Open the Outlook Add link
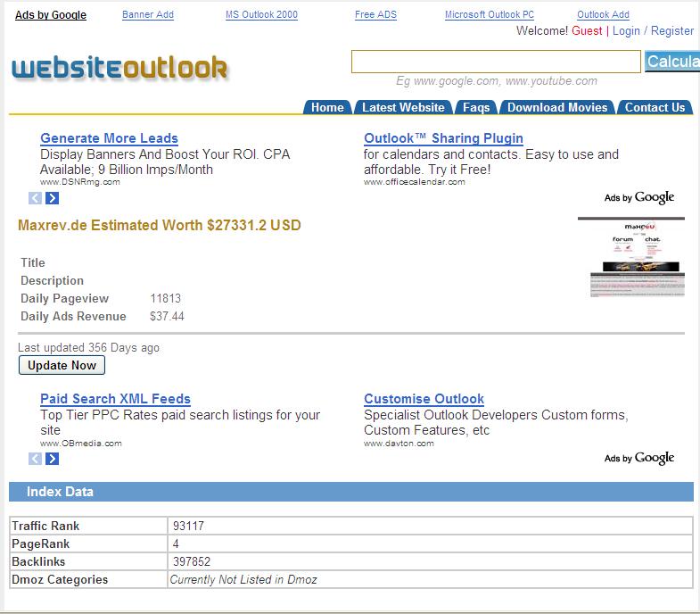Screen dimensions: 700x614 [603, 15]
